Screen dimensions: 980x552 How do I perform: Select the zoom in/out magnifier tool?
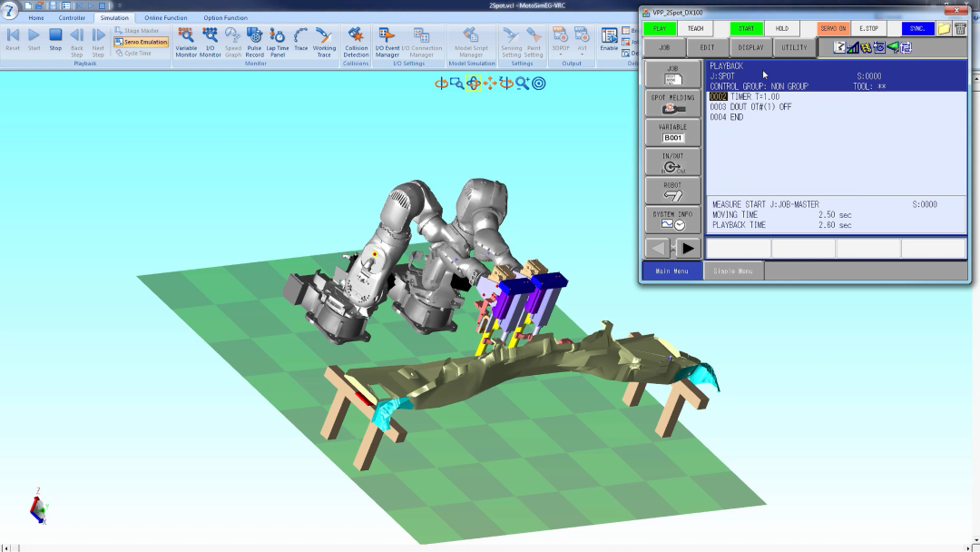click(522, 84)
